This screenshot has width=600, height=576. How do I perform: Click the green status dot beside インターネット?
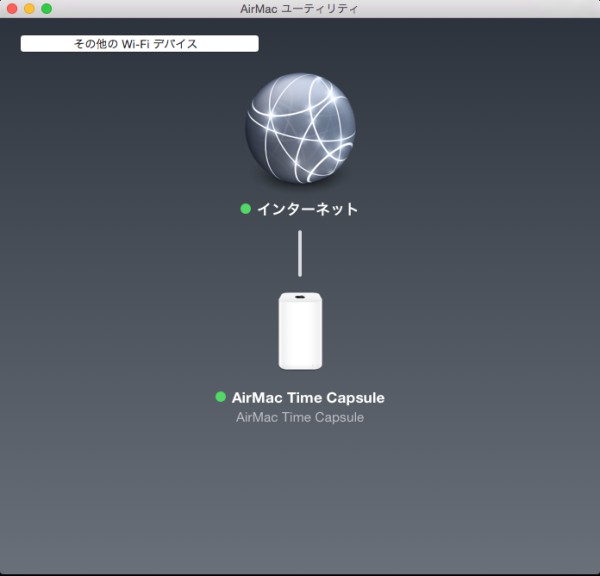coord(246,209)
